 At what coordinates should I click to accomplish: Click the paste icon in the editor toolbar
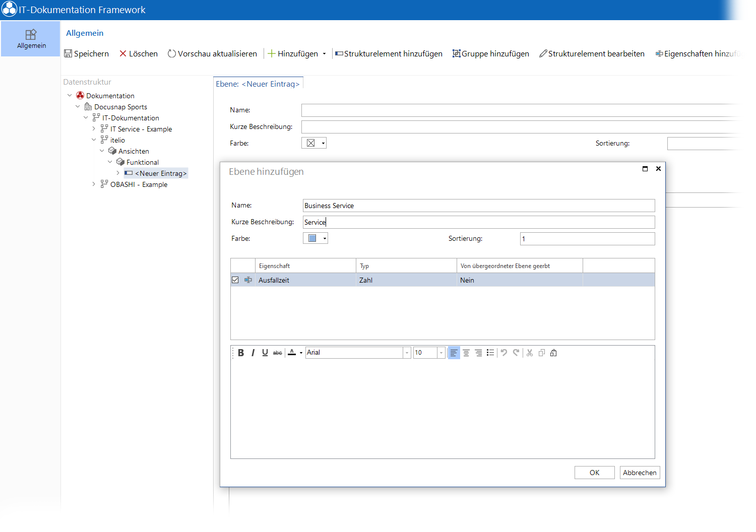click(553, 353)
